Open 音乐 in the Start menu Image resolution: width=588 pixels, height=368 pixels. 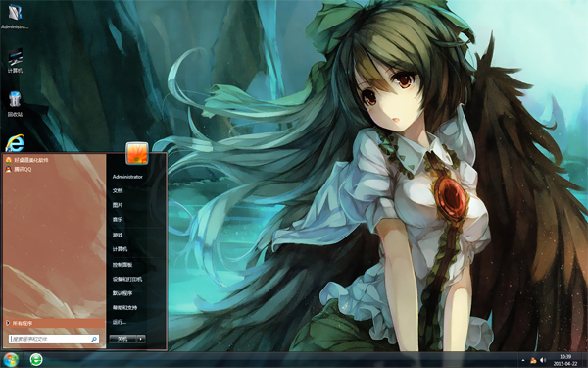tap(118, 219)
